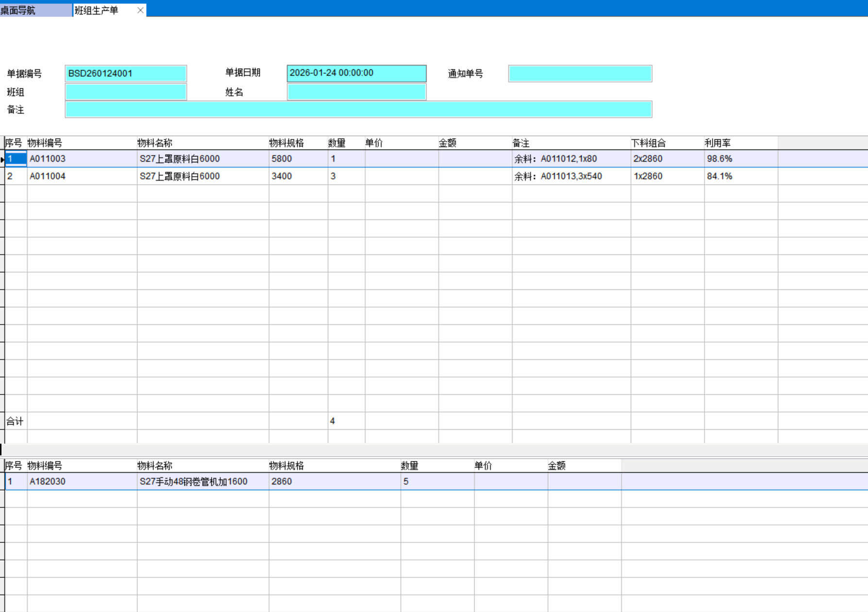Click the remark cell 余料: A011013,3x540
This screenshot has height=612, width=868.
click(x=570, y=176)
